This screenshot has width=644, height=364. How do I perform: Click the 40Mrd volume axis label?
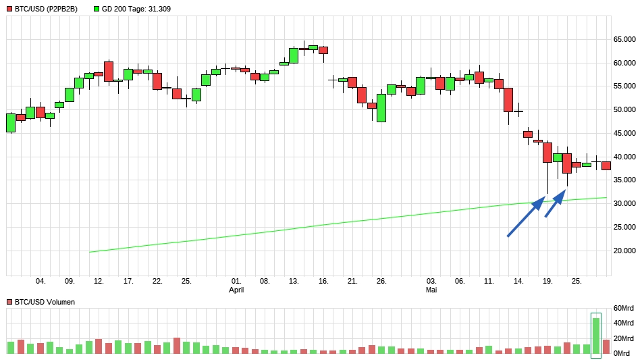tap(624, 323)
